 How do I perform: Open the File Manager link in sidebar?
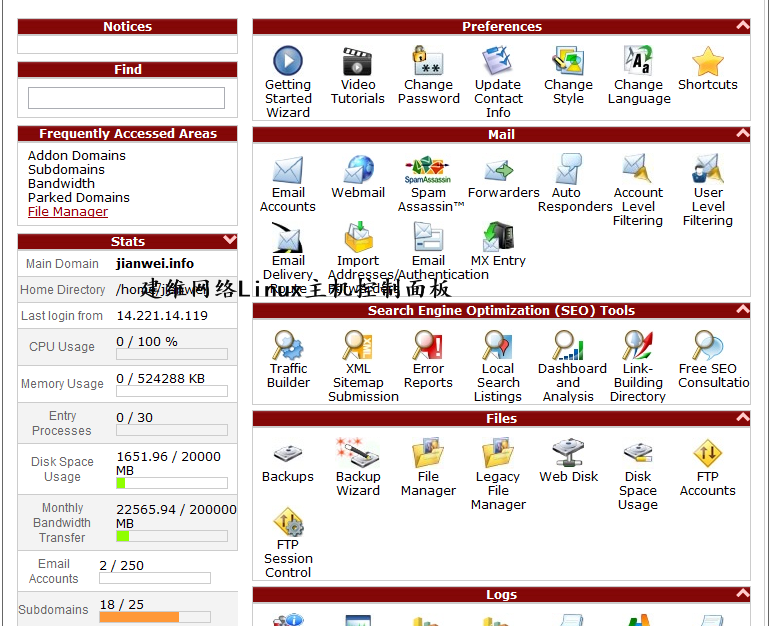click(68, 212)
